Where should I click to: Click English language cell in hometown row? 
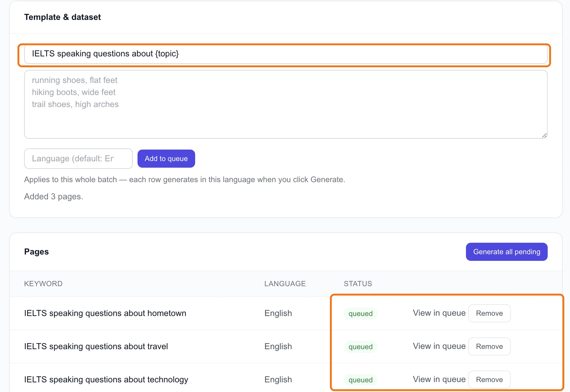[278, 313]
